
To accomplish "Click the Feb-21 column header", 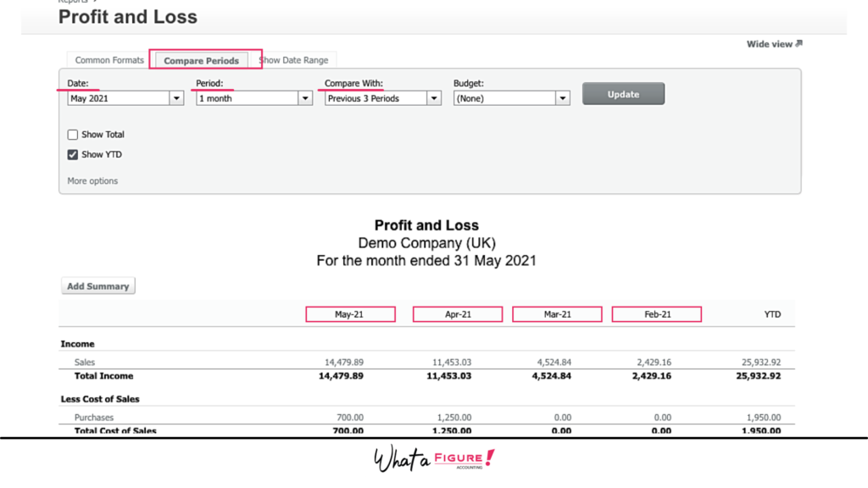I will point(656,314).
